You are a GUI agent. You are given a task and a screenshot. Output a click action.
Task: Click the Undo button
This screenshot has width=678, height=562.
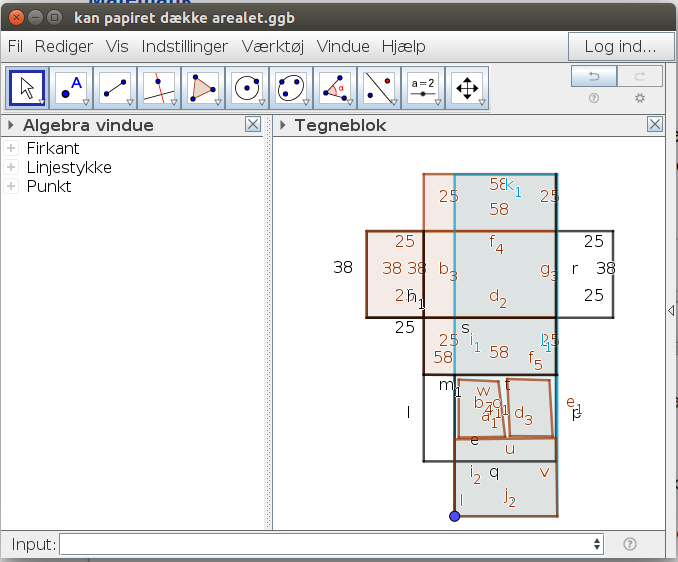[594, 77]
